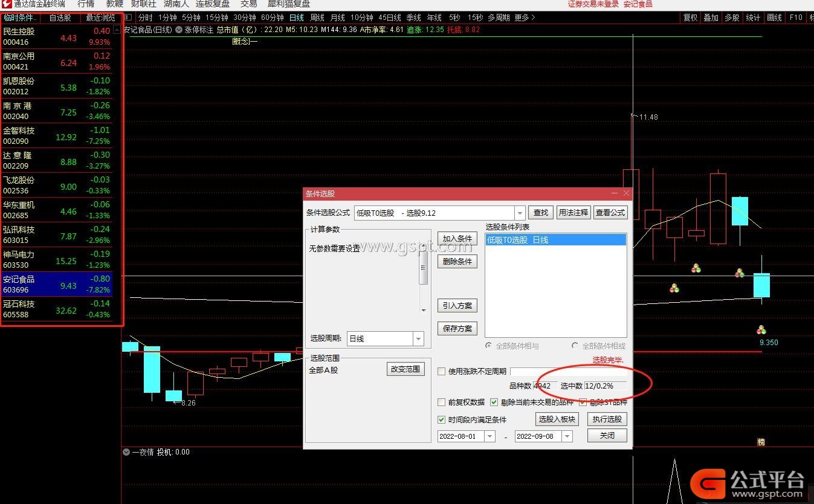Switch to 自选股 tab

[x=60, y=18]
